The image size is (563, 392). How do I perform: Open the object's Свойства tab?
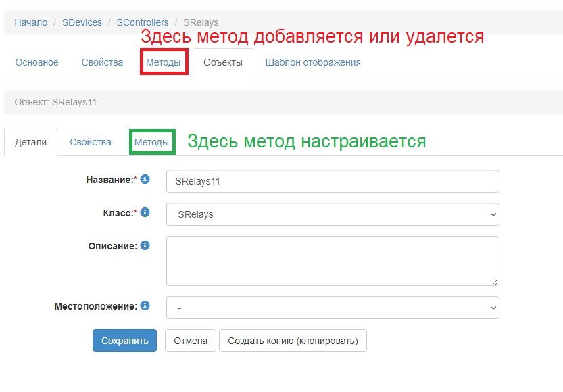91,141
